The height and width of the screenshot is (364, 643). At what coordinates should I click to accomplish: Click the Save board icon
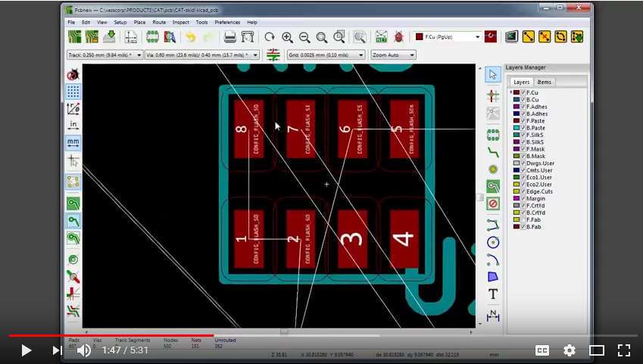[x=109, y=37]
